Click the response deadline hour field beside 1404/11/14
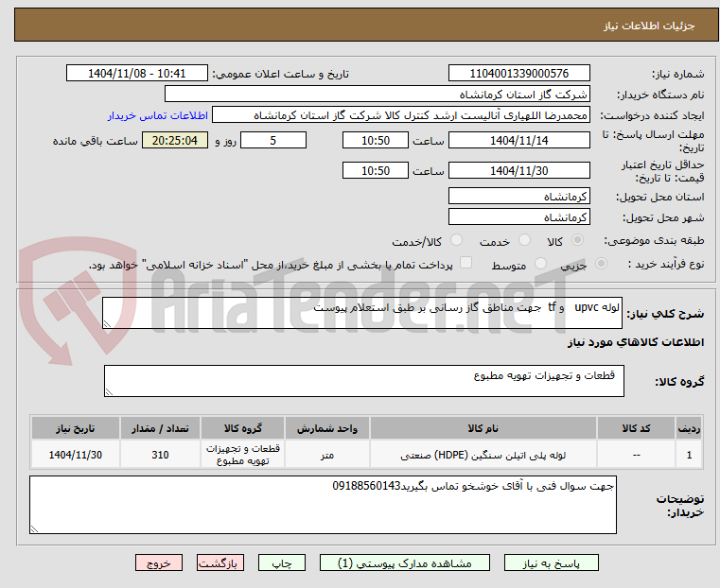The image size is (720, 588). point(376,140)
